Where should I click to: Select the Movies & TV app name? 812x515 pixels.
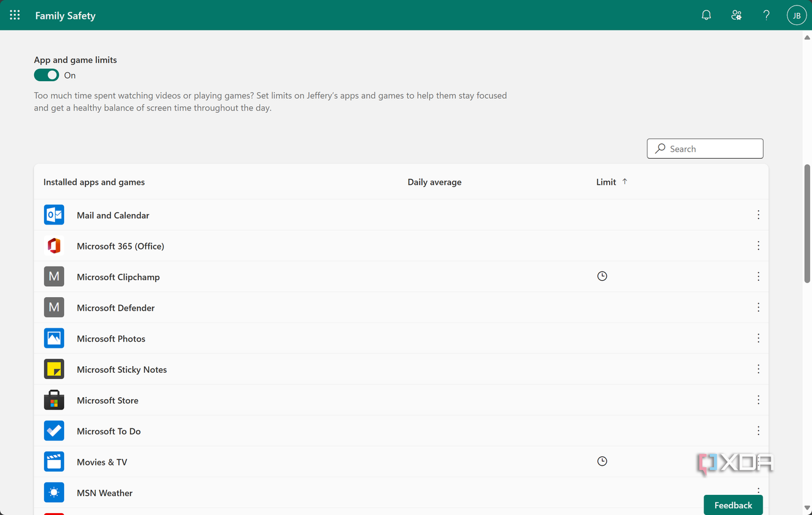pos(102,463)
